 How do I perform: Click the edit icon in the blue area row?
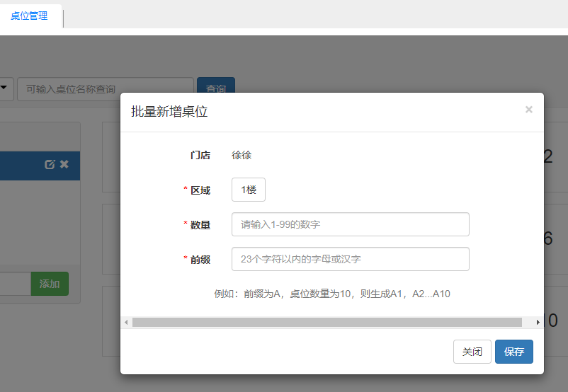pyautogui.click(x=50, y=164)
